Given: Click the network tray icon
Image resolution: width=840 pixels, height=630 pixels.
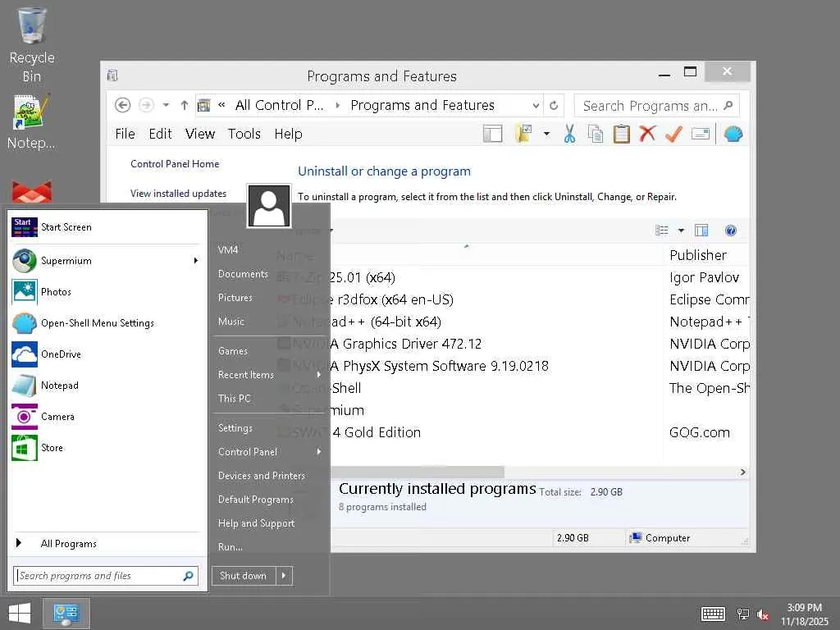Looking at the screenshot, I should pos(742,614).
